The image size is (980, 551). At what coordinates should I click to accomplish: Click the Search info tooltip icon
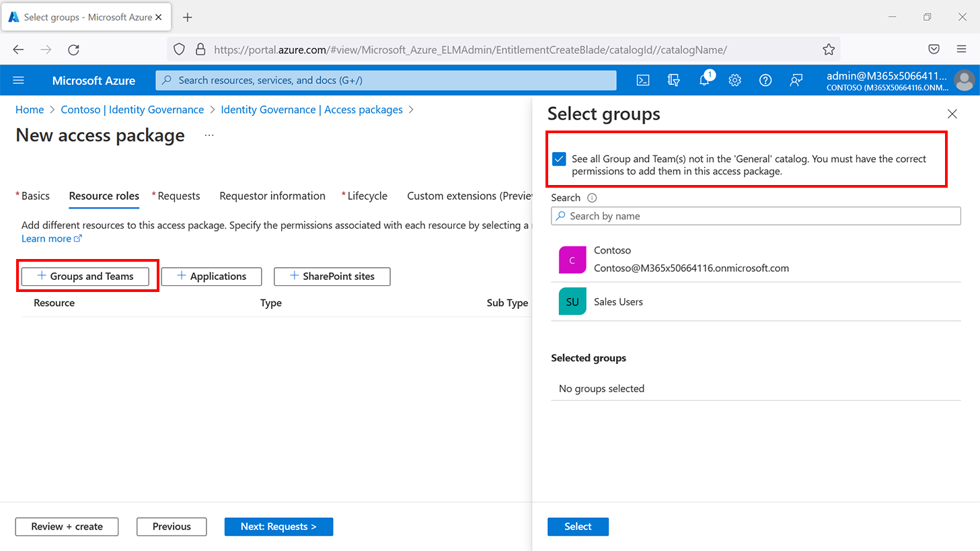[592, 198]
